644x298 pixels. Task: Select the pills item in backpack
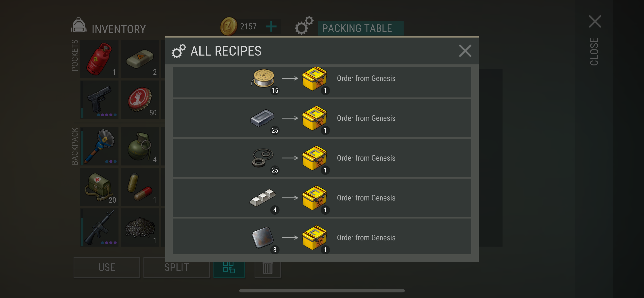point(140,187)
